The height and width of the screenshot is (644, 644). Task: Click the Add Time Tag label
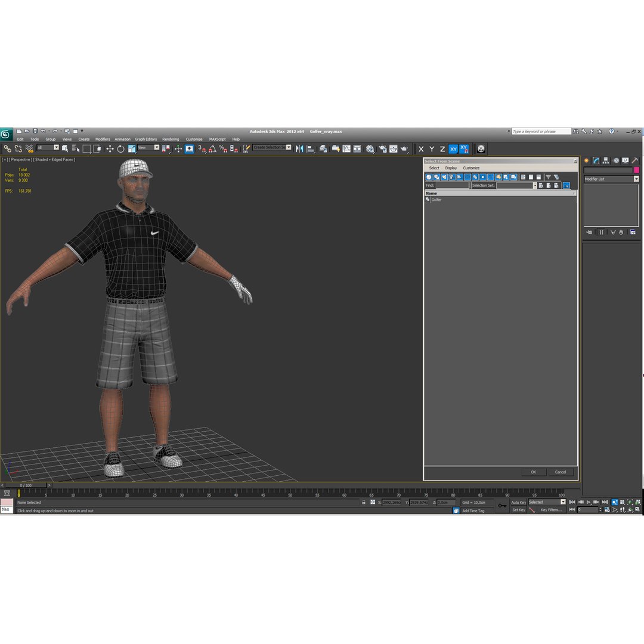click(473, 510)
